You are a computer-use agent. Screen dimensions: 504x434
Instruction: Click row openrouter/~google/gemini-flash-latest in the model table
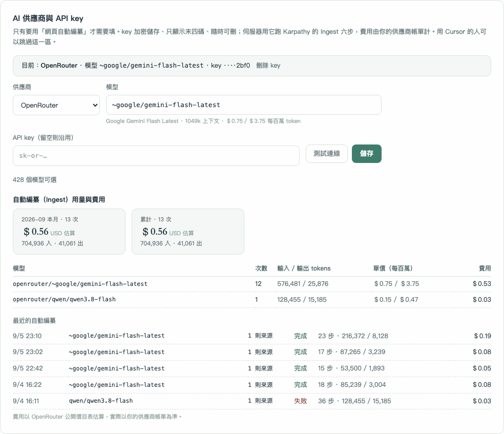(252, 284)
